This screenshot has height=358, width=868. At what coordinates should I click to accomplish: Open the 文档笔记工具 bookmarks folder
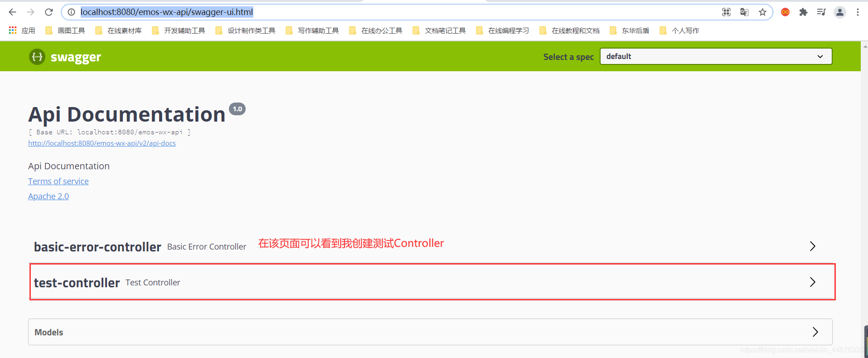pyautogui.click(x=439, y=30)
